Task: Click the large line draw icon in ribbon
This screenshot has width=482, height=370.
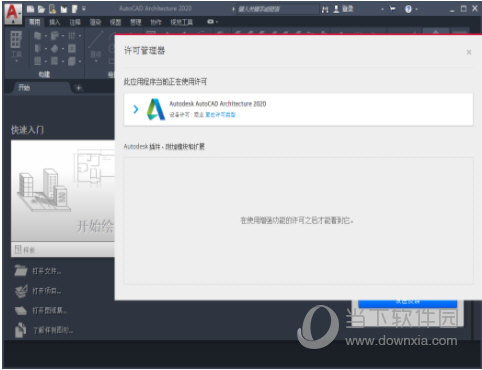Action: pos(96,41)
